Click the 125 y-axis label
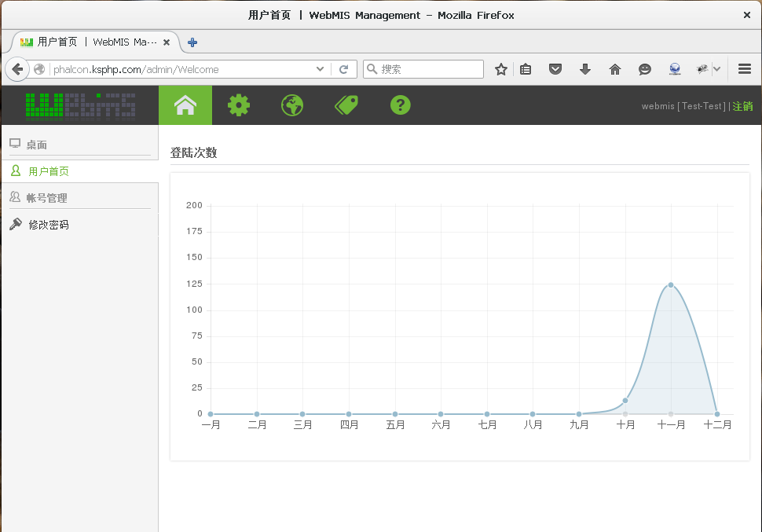The height and width of the screenshot is (532, 762). coord(194,284)
